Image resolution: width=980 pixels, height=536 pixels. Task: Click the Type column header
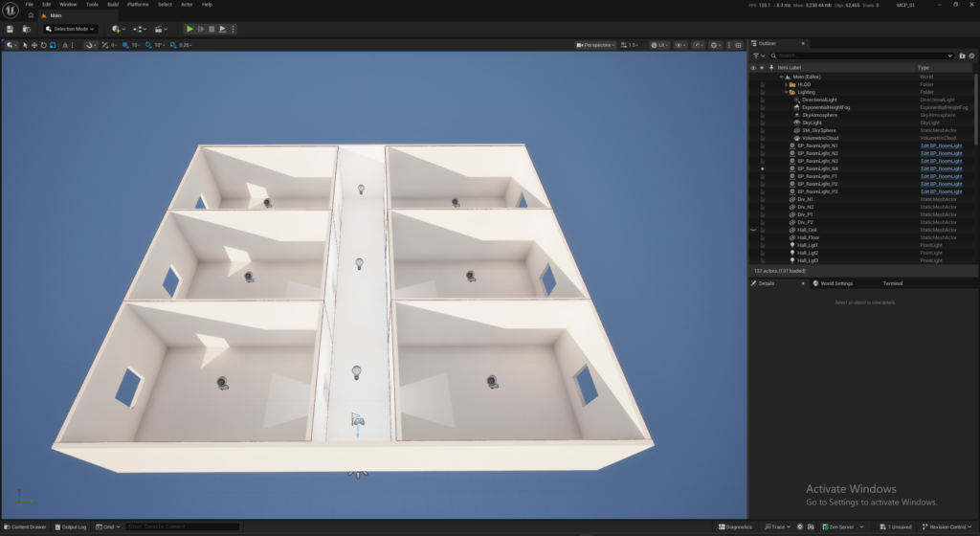click(x=924, y=67)
